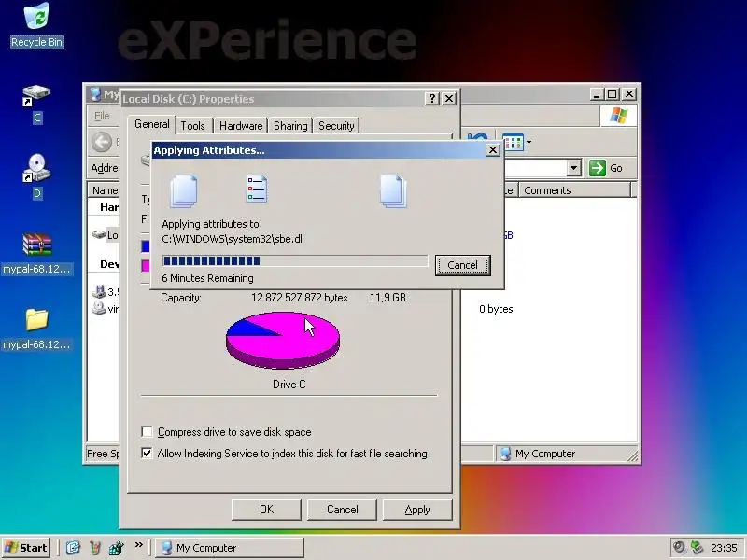747x560 pixels.
Task: Click the Start button
Action: (x=27, y=548)
